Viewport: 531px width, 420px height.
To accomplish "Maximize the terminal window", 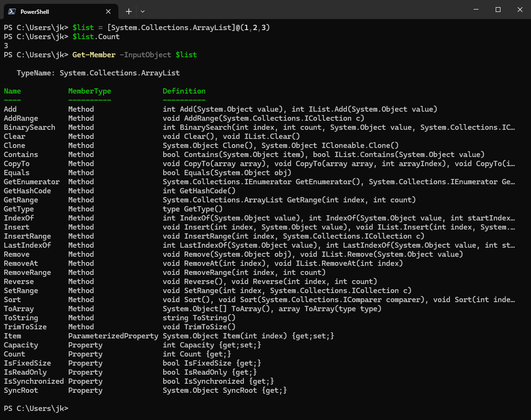I will [x=498, y=10].
